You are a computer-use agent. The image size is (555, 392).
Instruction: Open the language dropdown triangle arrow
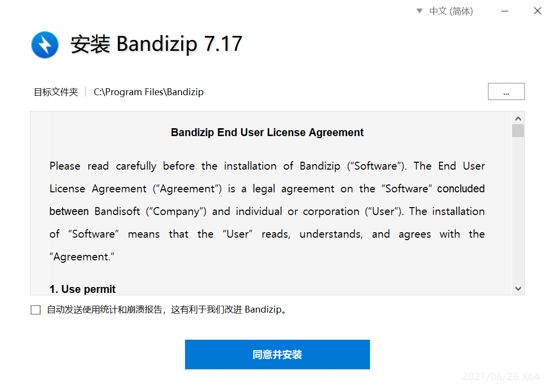(x=419, y=11)
